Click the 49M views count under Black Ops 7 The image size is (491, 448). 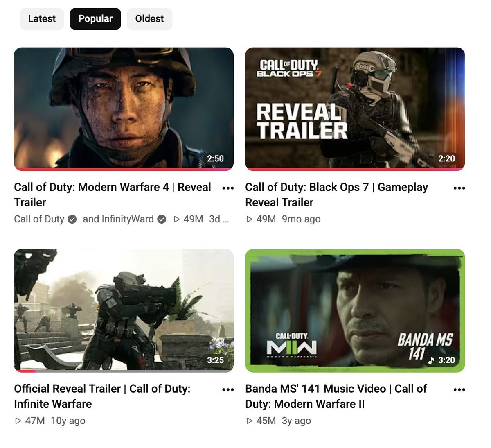tap(261, 219)
